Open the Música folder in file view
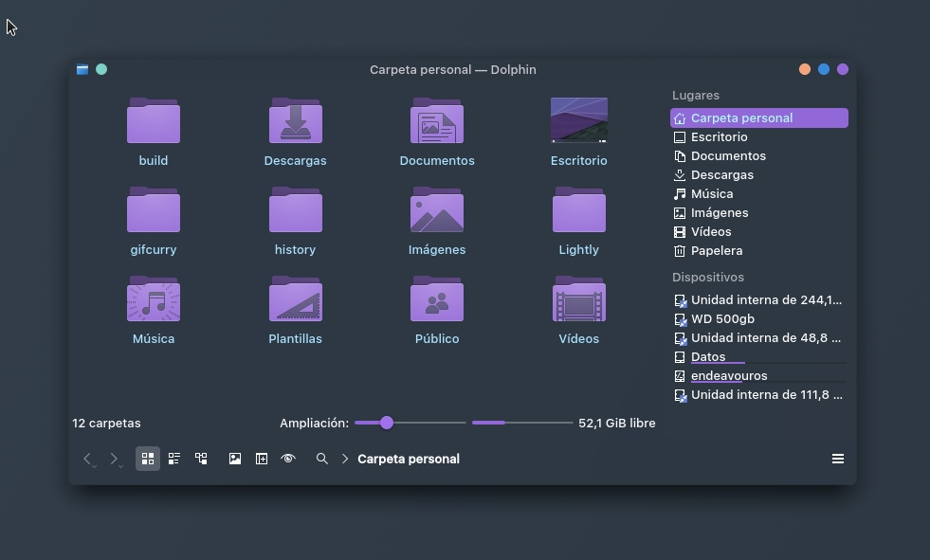 tap(153, 299)
